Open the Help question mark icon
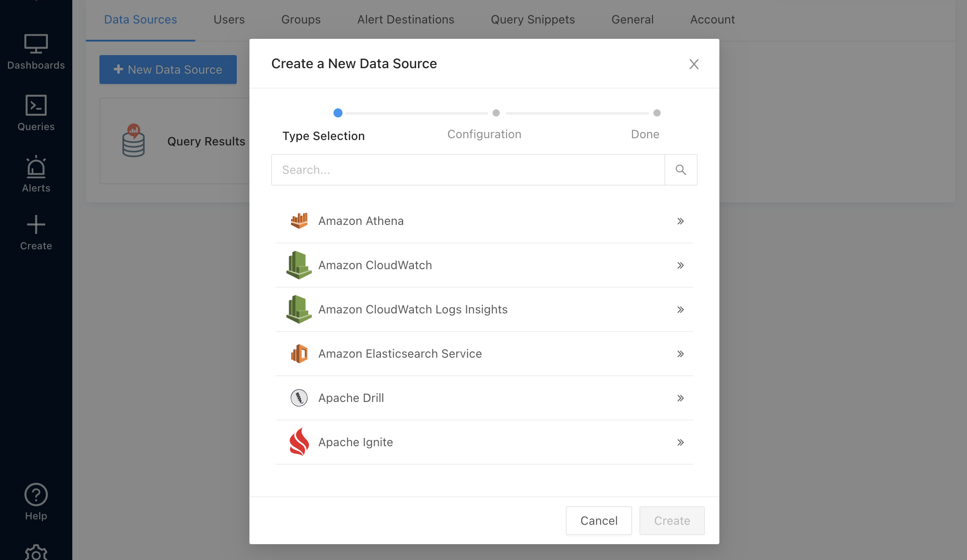 [x=36, y=495]
